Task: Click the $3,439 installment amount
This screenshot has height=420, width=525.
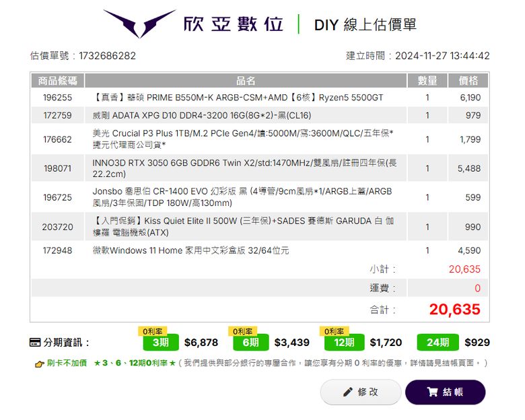Action: (x=292, y=343)
